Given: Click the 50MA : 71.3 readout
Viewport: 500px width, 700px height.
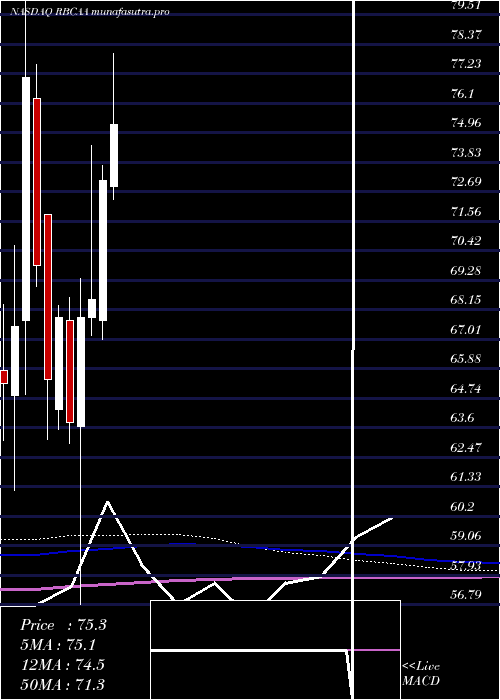Looking at the screenshot, I should 62,684.
